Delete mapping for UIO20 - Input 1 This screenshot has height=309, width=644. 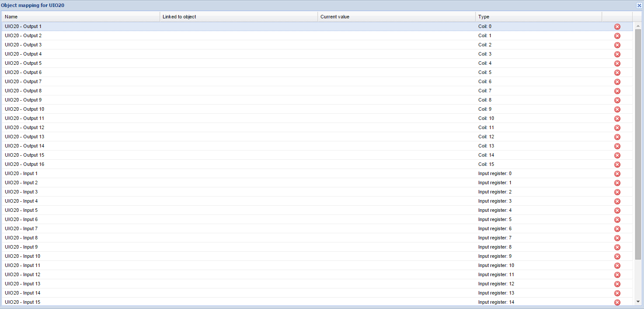pyautogui.click(x=617, y=174)
